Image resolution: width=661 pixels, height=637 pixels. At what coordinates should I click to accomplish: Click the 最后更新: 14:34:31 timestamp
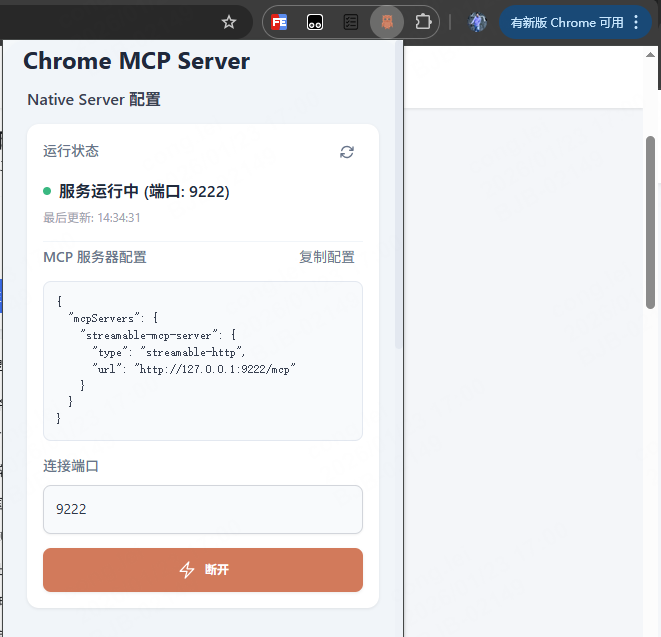(x=92, y=218)
